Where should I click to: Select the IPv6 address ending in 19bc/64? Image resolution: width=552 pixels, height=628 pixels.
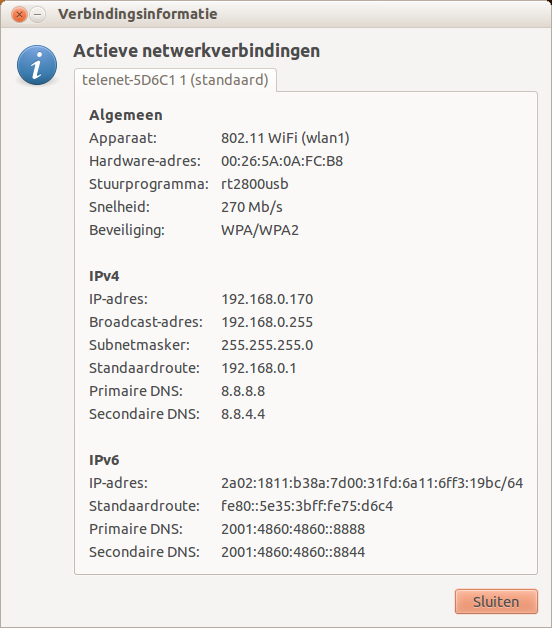[372, 483]
